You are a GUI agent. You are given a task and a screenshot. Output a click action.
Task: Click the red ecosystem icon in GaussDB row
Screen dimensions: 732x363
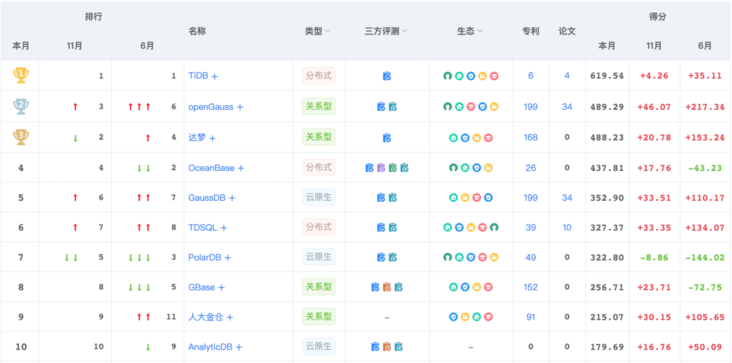pos(477,197)
